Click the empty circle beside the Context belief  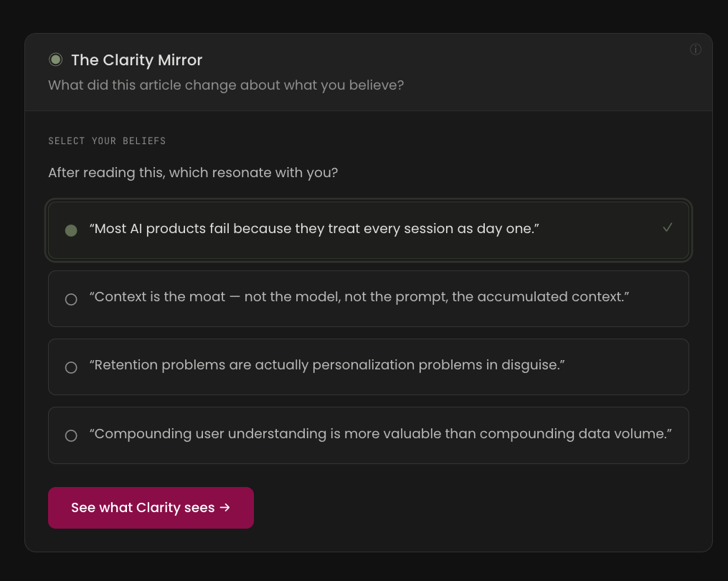[70, 298]
